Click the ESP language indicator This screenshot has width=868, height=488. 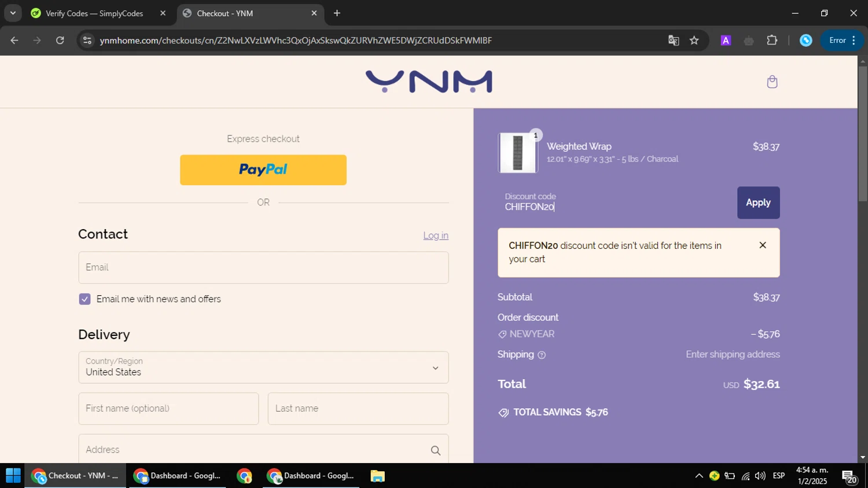(x=779, y=476)
